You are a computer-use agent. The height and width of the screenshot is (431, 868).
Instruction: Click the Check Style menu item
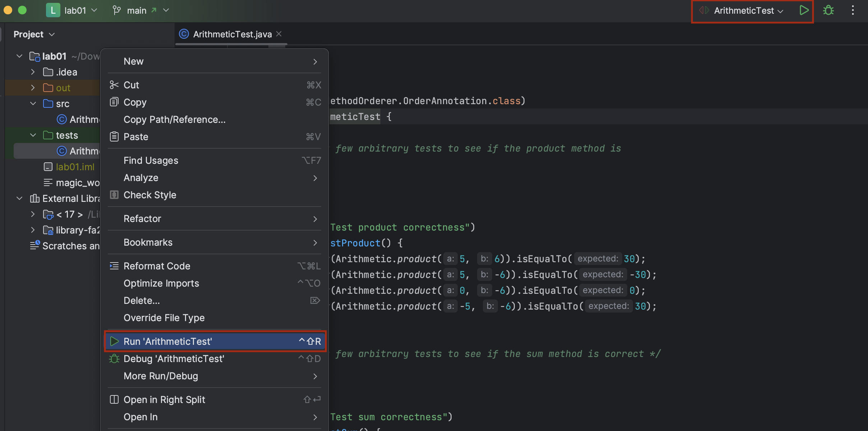tap(150, 195)
